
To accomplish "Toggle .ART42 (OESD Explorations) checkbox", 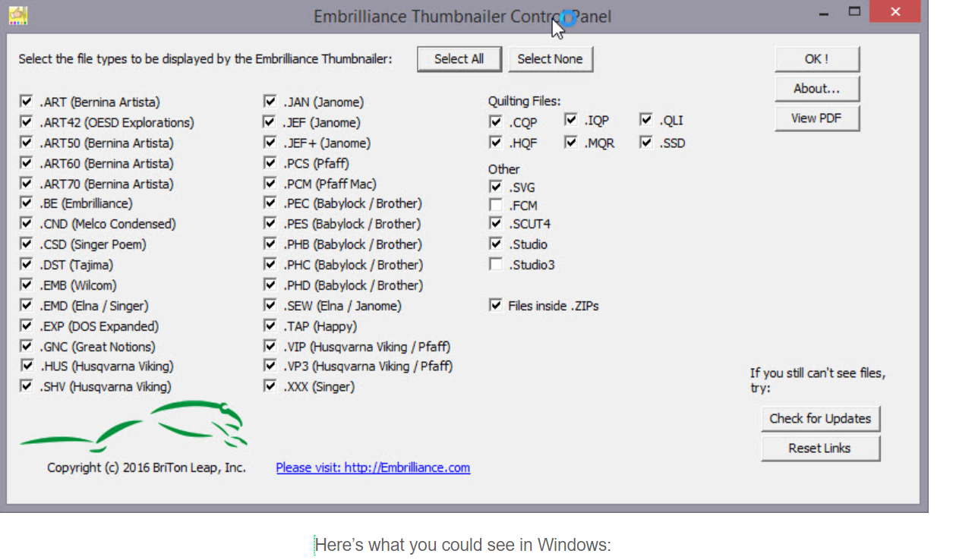I will [x=27, y=121].
